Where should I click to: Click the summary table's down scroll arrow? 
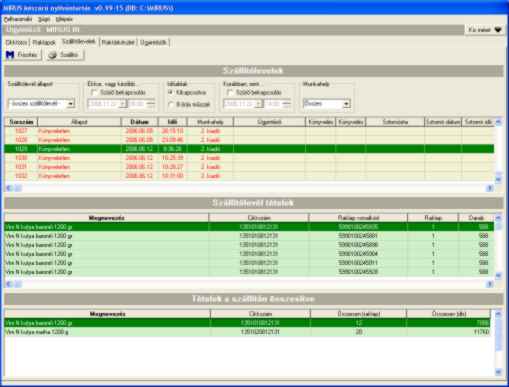(x=498, y=372)
